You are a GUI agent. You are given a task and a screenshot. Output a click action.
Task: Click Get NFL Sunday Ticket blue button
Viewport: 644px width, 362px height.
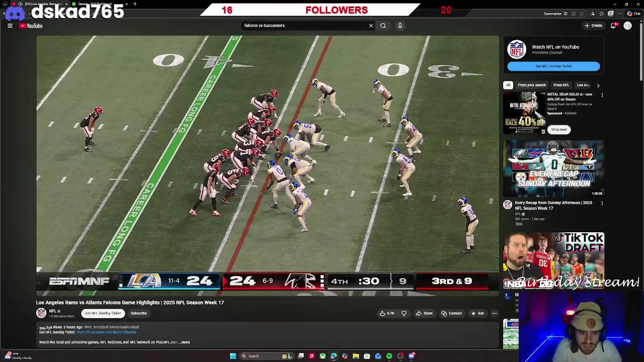[553, 66]
